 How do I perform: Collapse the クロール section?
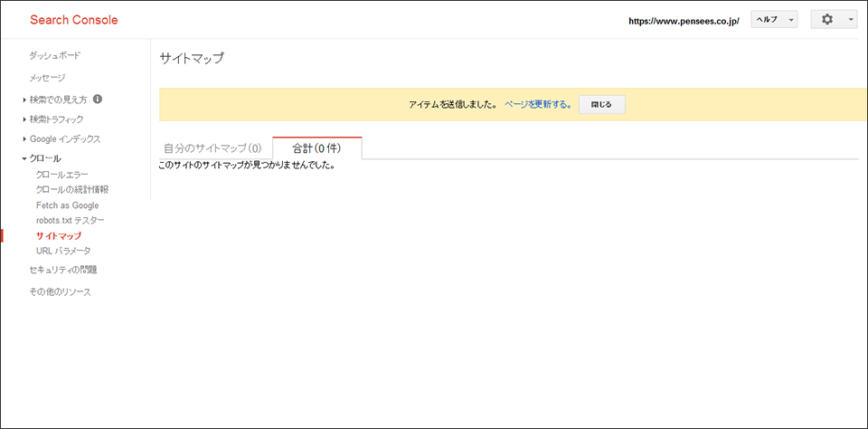(x=45, y=158)
